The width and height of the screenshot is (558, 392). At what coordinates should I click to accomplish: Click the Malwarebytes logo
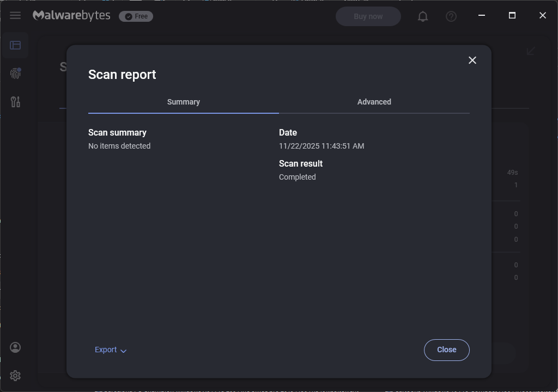pyautogui.click(x=71, y=16)
